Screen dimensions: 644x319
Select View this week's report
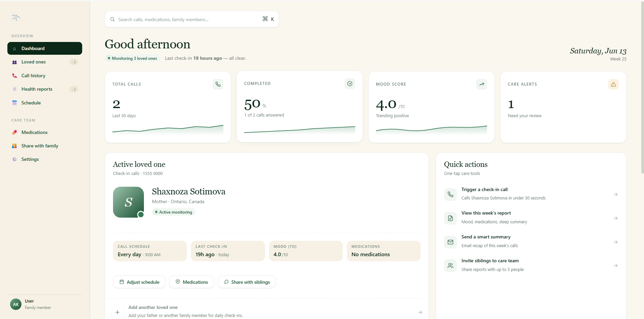coord(531,218)
